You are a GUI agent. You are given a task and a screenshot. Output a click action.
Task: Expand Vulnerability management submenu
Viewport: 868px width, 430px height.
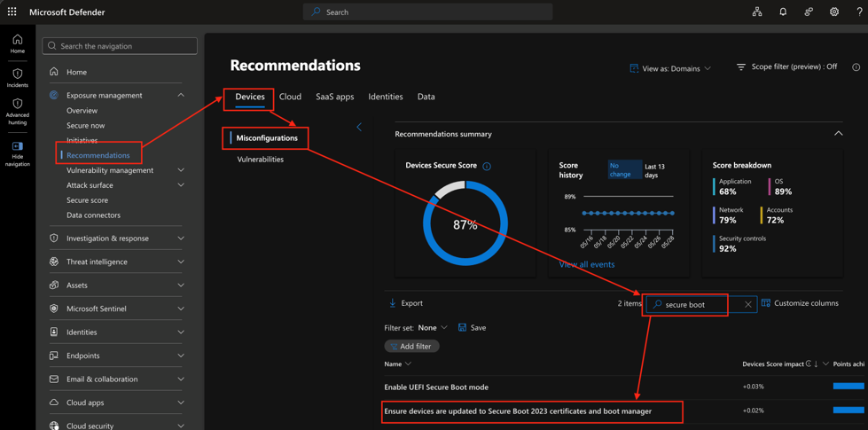181,170
